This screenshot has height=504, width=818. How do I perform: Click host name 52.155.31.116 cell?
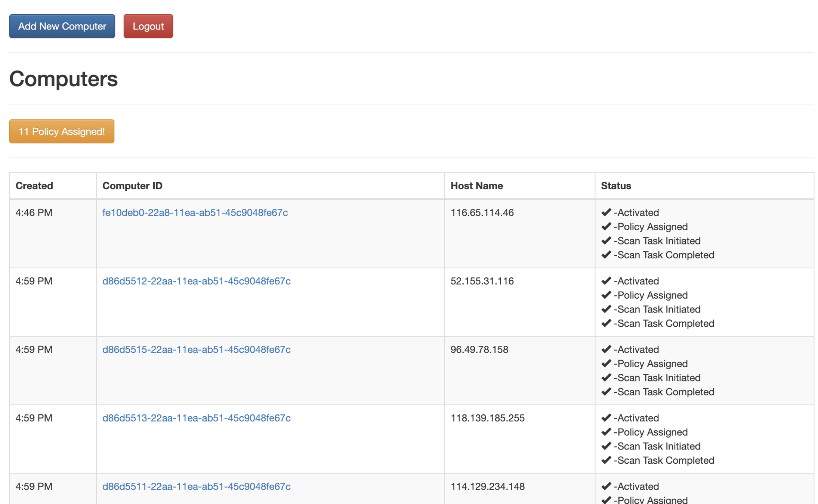[482, 281]
